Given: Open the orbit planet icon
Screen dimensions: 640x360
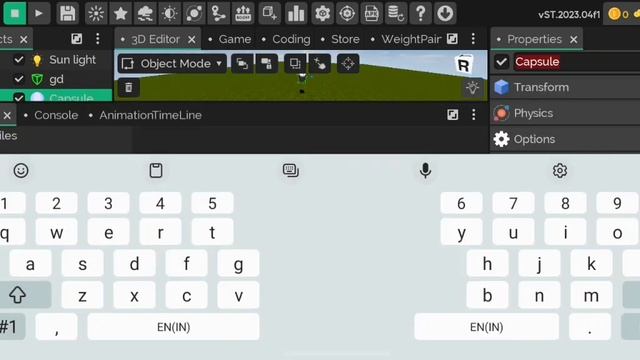Looking at the screenshot, I should [194, 13].
